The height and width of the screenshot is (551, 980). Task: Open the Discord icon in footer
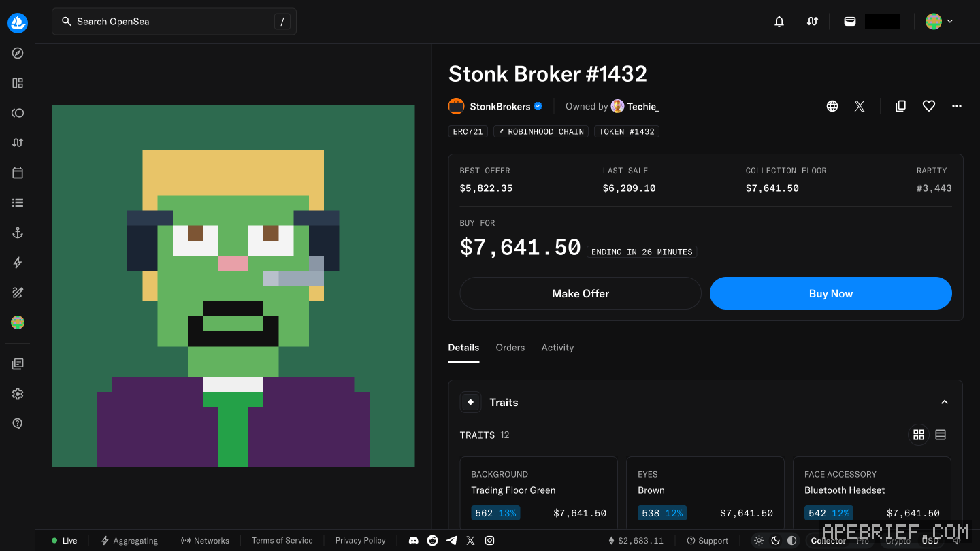413,541
